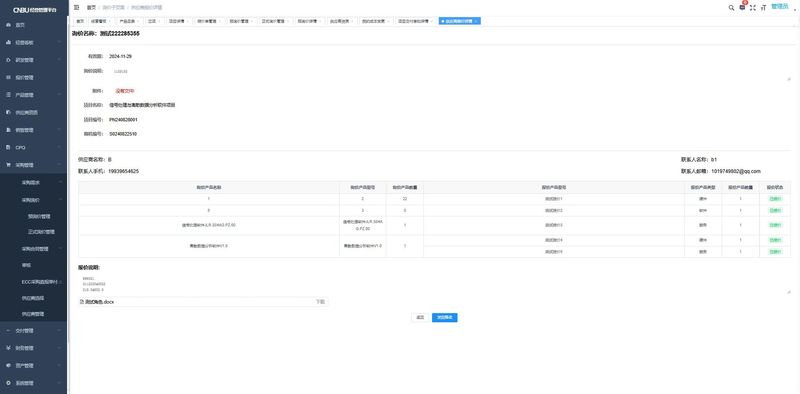Click the 2024-11-29 date value
800x394 pixels.
120,56
